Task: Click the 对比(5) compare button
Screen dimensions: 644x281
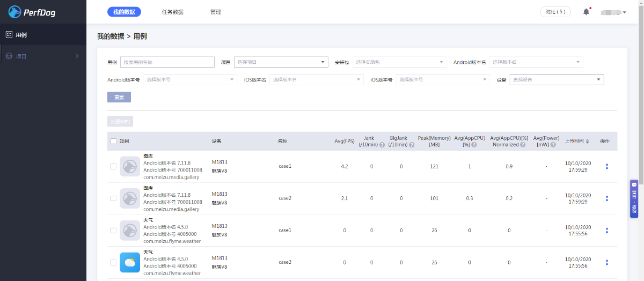Action: 555,12
